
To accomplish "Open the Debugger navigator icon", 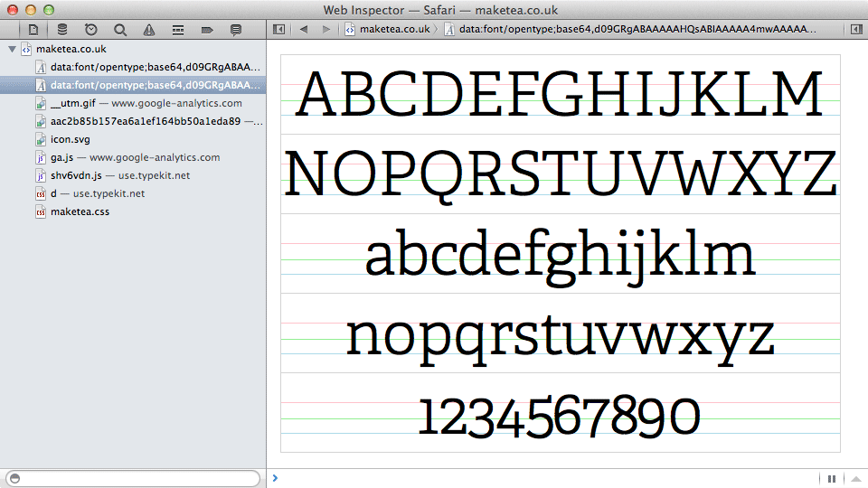I will tap(178, 30).
